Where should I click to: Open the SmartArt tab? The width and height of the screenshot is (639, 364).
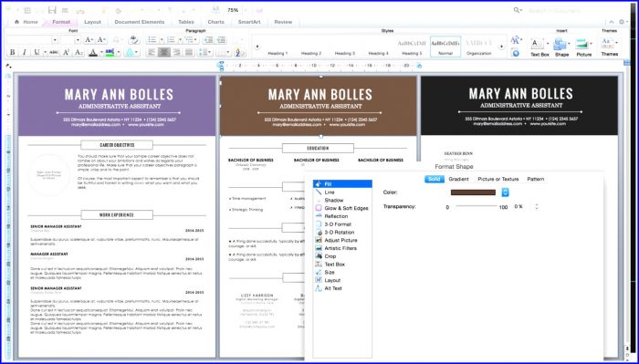(x=249, y=22)
